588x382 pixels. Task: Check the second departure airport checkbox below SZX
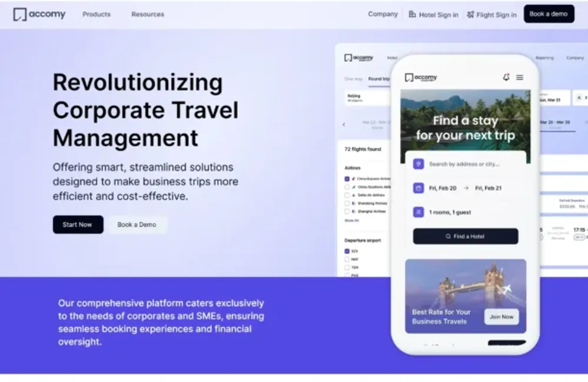coord(347,259)
